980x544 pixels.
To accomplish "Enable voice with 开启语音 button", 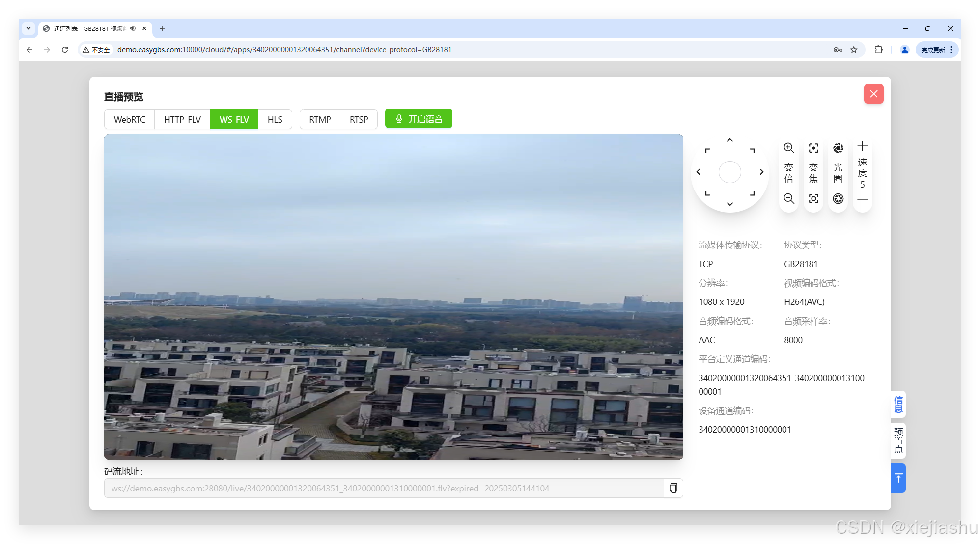I will (x=419, y=119).
